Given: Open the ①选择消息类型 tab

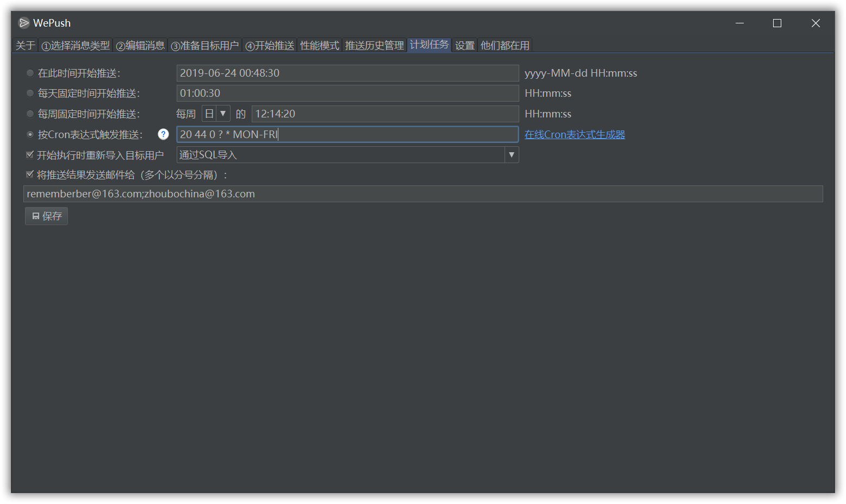Looking at the screenshot, I should (76, 46).
